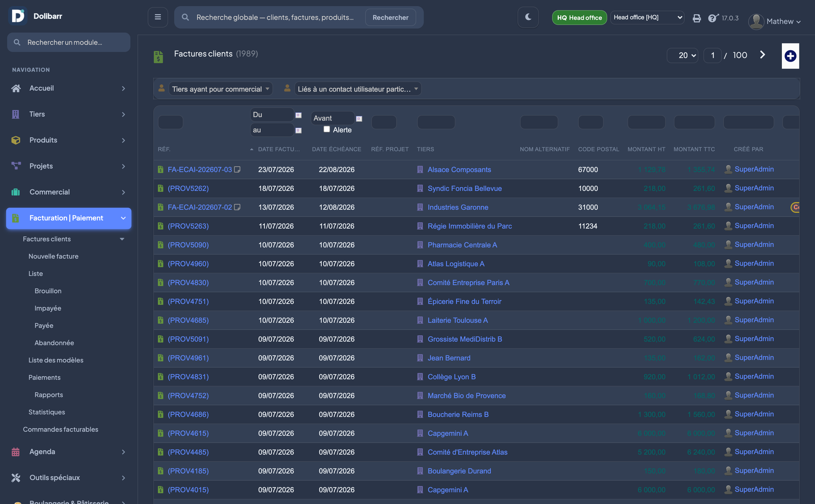Viewport: 815px width, 504px height.
Task: Open the help icon near version 17.0.3
Action: coord(713,18)
